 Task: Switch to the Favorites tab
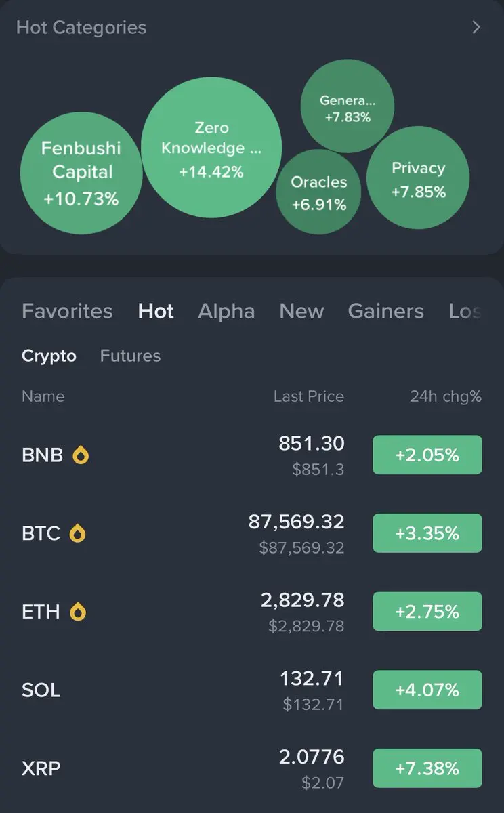67,311
